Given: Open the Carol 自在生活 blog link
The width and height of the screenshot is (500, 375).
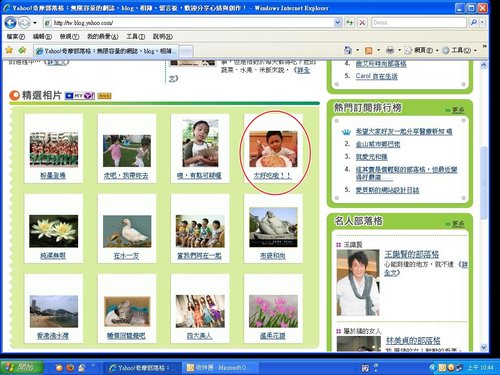Looking at the screenshot, I should click(377, 76).
